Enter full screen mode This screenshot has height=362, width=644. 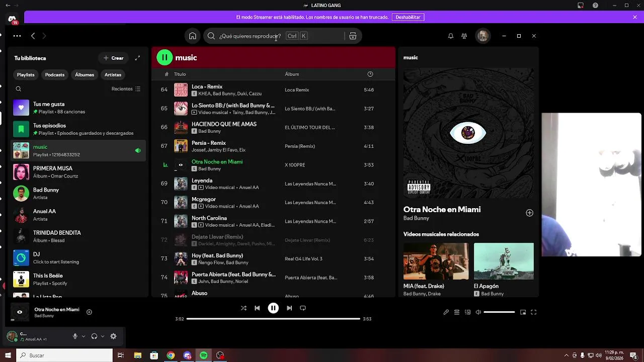534,312
